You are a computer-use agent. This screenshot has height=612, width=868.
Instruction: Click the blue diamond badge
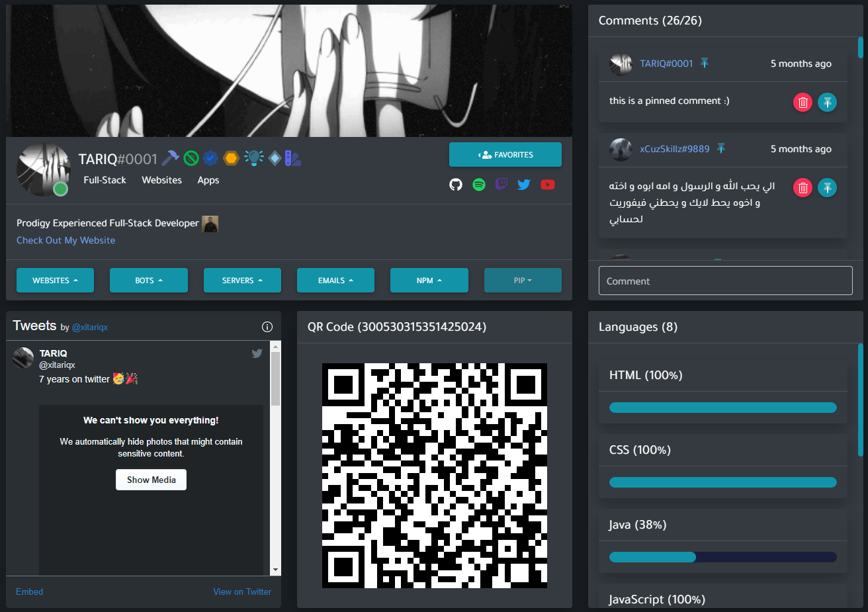point(275,158)
